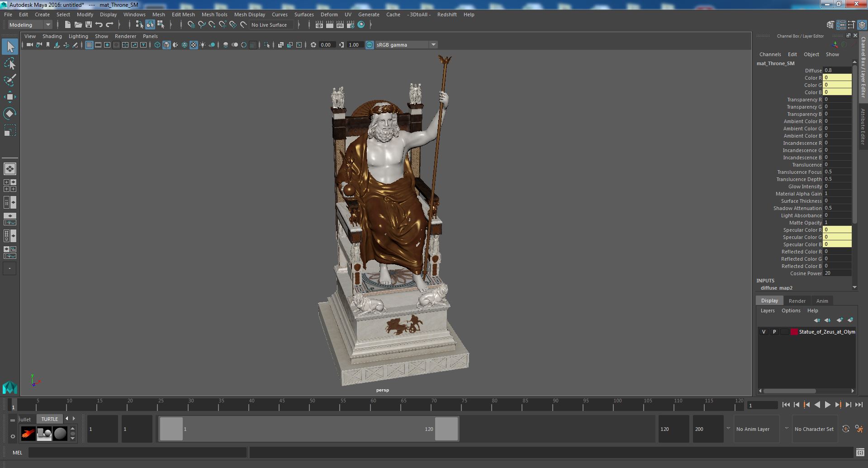The image size is (868, 468).
Task: Activate the Rotate tool
Action: (x=10, y=113)
